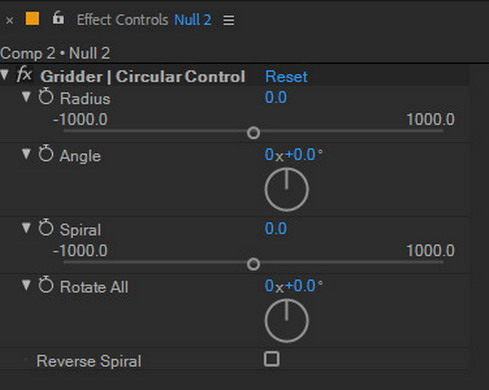
Task: Collapse the Angle property triangle
Action: pyautogui.click(x=26, y=154)
